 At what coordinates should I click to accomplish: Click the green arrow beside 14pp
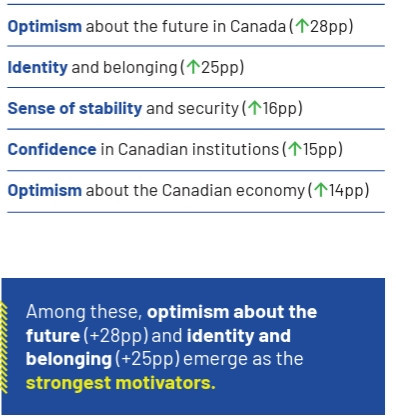click(x=321, y=190)
